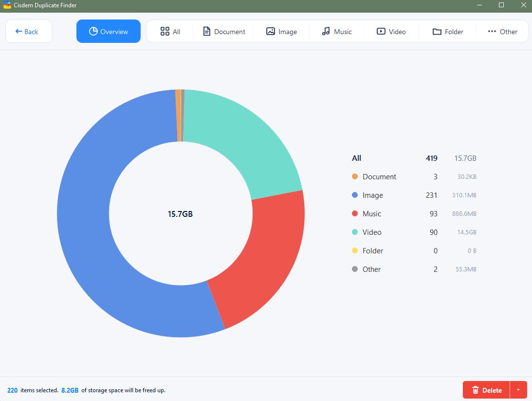This screenshot has height=401, width=532.
Task: Select the Folder legend label
Action: (x=372, y=250)
